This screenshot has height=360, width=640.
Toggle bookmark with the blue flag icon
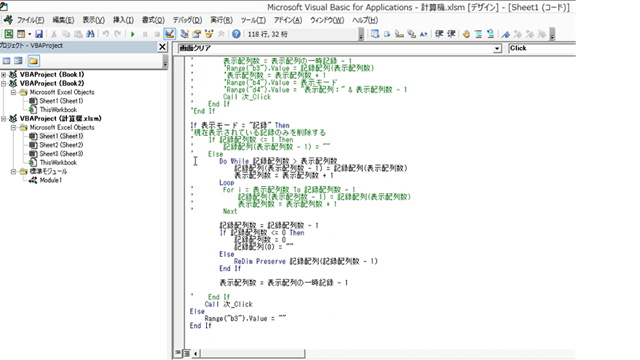tap(505, 34)
